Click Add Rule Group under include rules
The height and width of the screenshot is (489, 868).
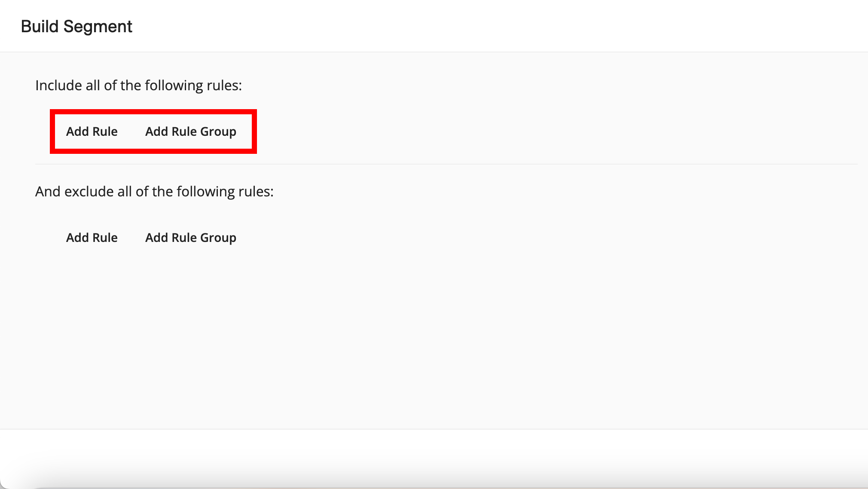[190, 131]
